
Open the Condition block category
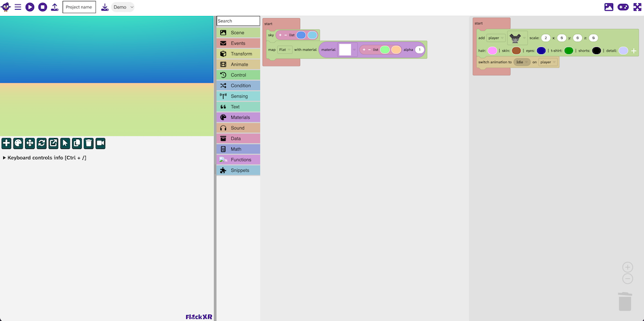coord(238,86)
